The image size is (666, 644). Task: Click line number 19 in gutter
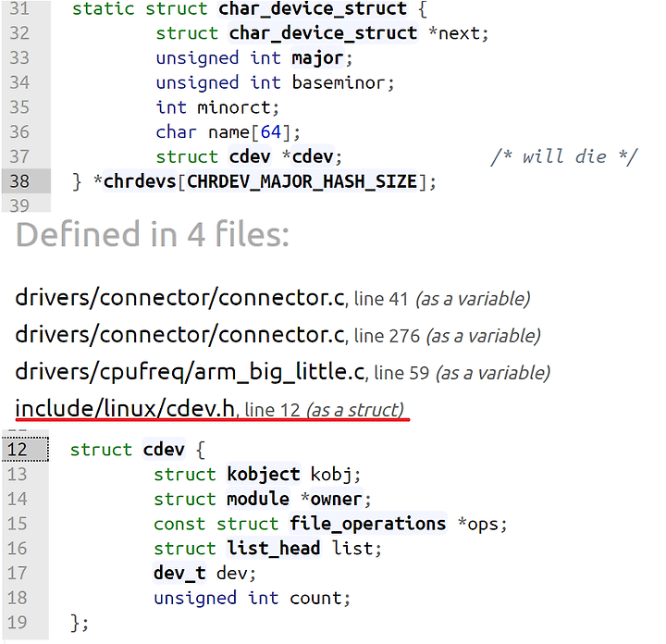[x=17, y=623]
